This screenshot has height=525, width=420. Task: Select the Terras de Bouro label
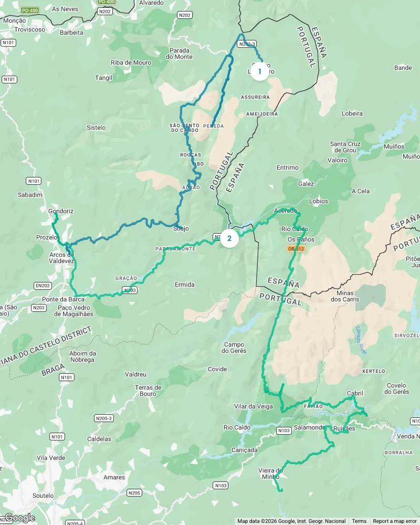click(148, 391)
